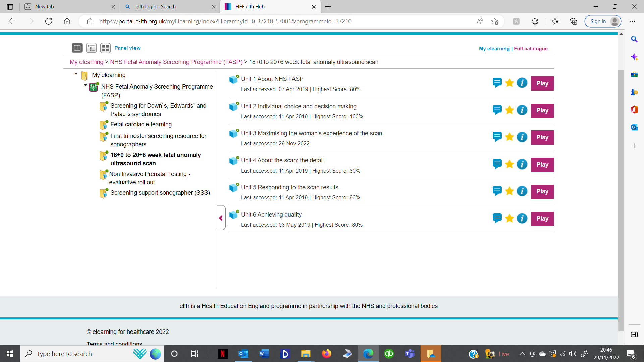Play Unit 3 Maximising the woman's experience

542,137
